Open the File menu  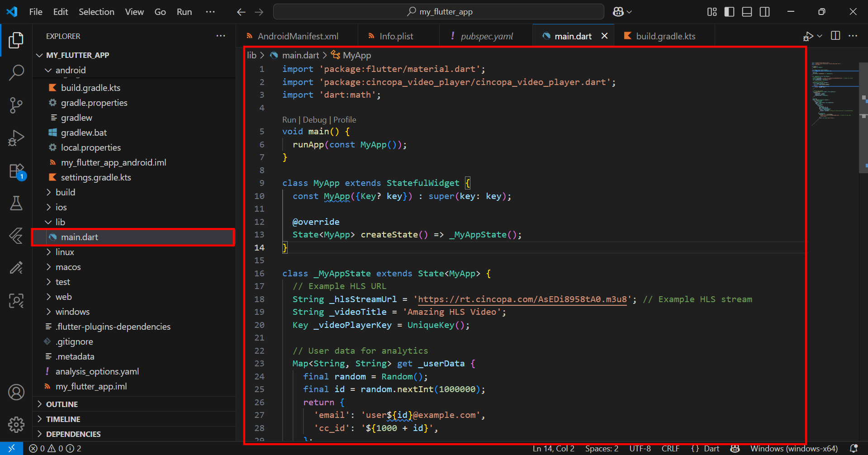36,12
